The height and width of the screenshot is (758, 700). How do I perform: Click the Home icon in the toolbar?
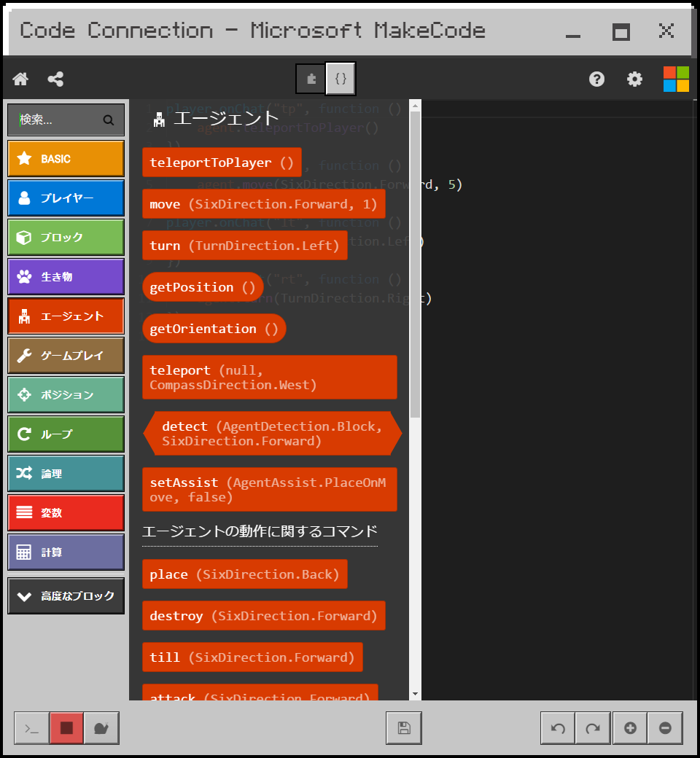coord(20,79)
